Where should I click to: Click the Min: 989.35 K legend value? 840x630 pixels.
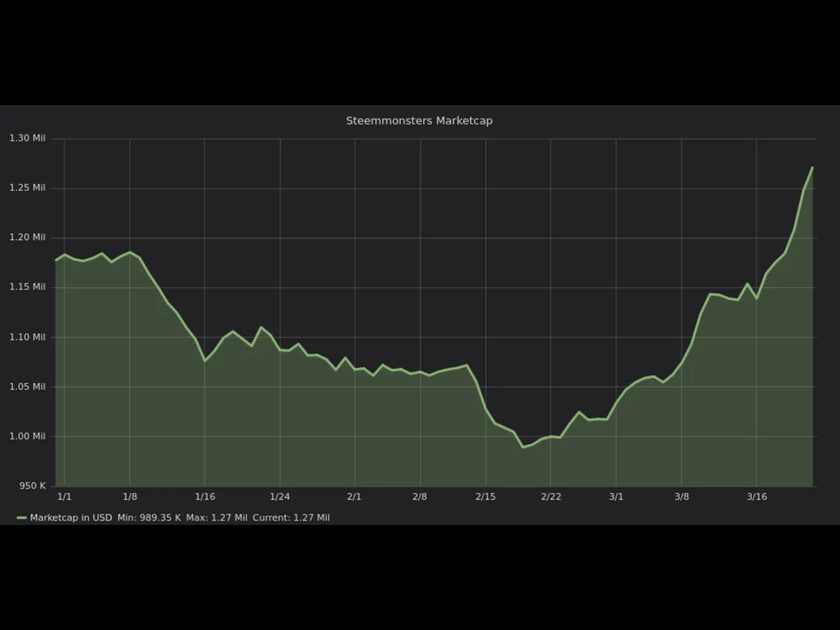pyautogui.click(x=149, y=518)
